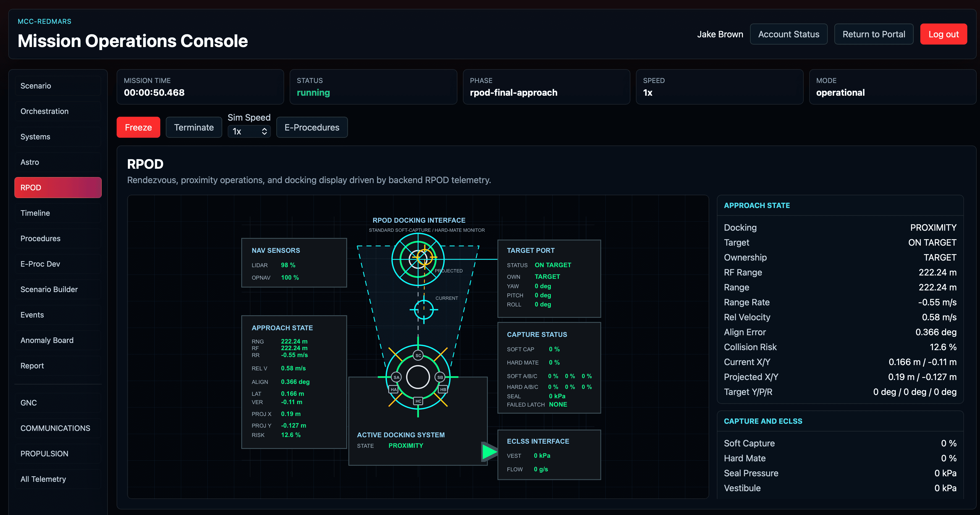Switch to the GNC page
The height and width of the screenshot is (515, 980).
58,403
